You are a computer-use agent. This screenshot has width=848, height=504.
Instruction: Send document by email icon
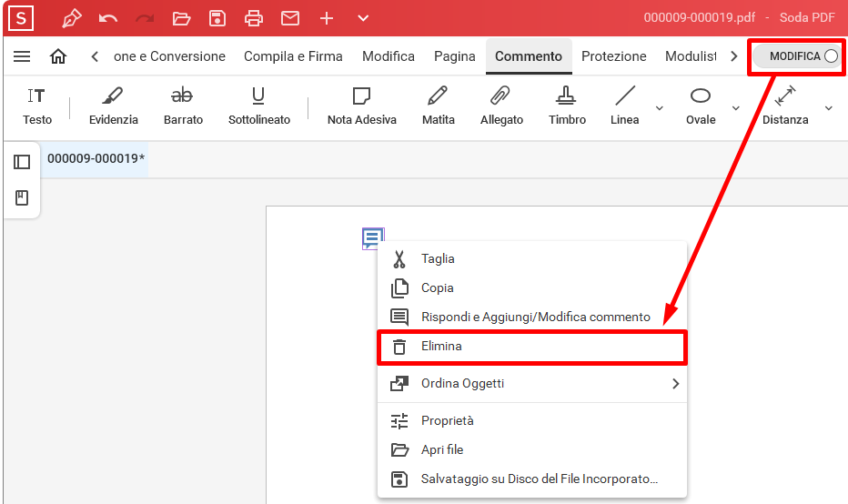click(290, 18)
